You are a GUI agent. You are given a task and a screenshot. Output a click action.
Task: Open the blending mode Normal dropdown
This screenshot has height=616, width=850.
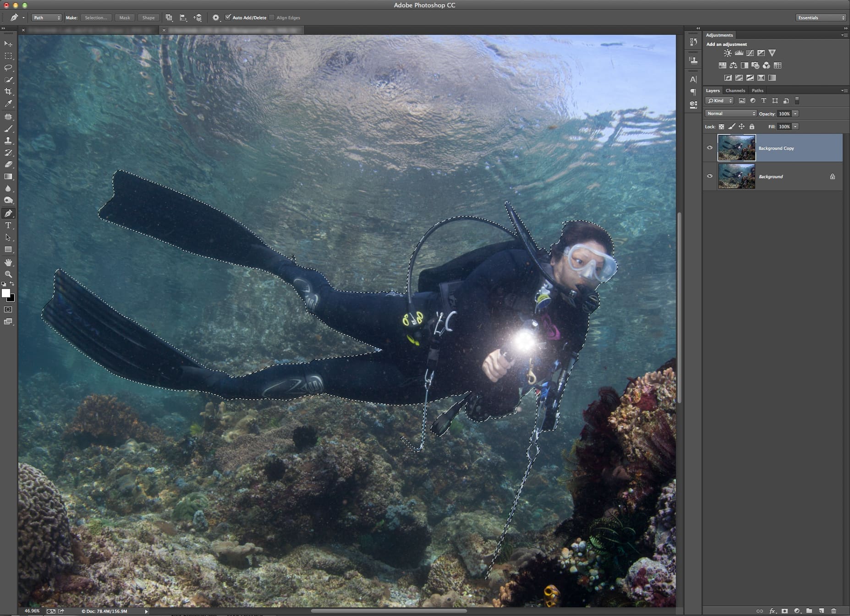pyautogui.click(x=730, y=114)
